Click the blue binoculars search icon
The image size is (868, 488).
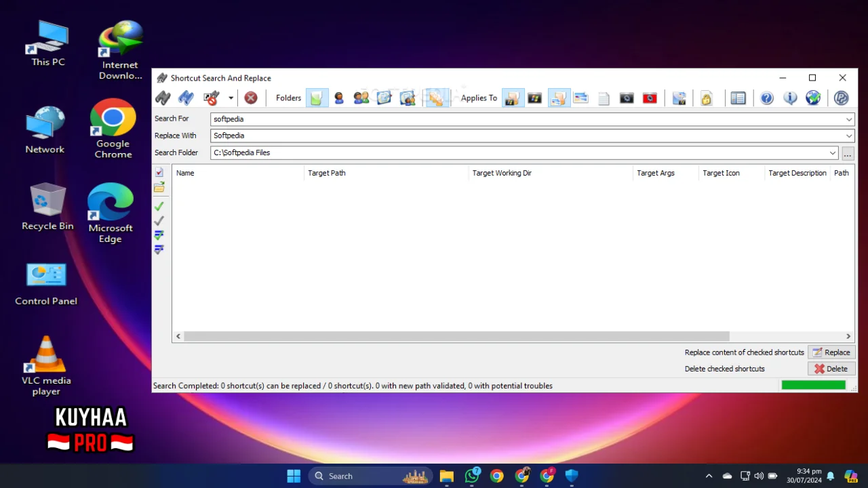(x=186, y=98)
